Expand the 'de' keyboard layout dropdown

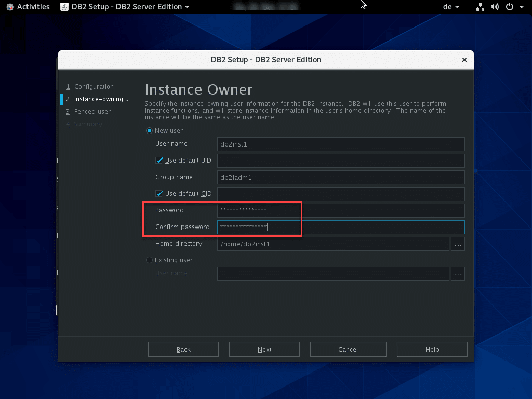tap(450, 7)
